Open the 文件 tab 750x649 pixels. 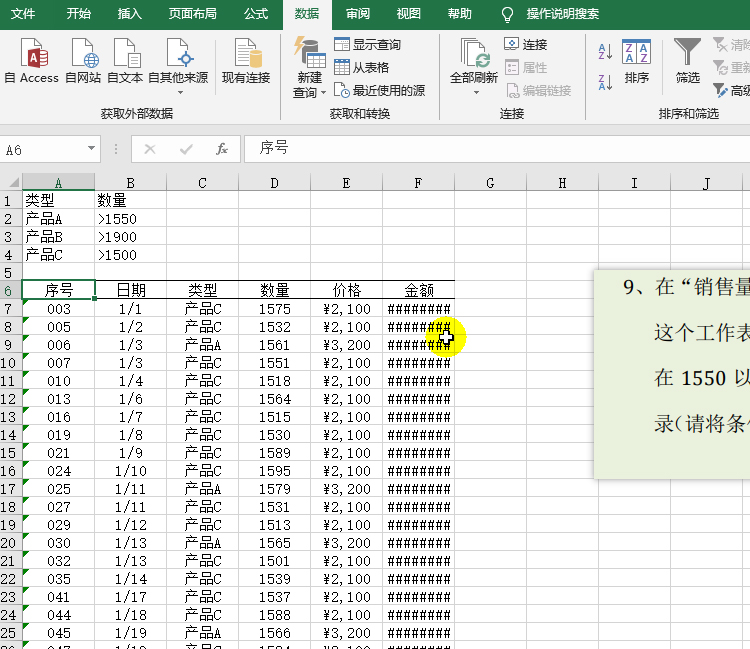[22, 14]
